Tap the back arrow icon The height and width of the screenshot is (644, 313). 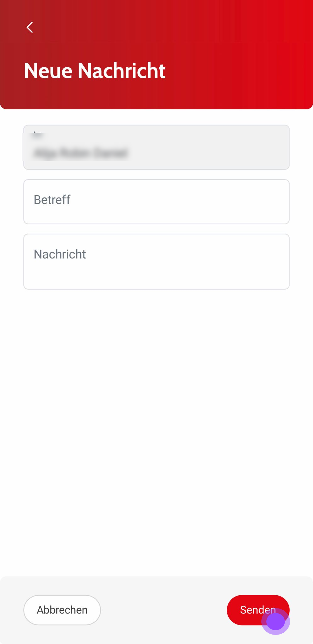[x=30, y=27]
